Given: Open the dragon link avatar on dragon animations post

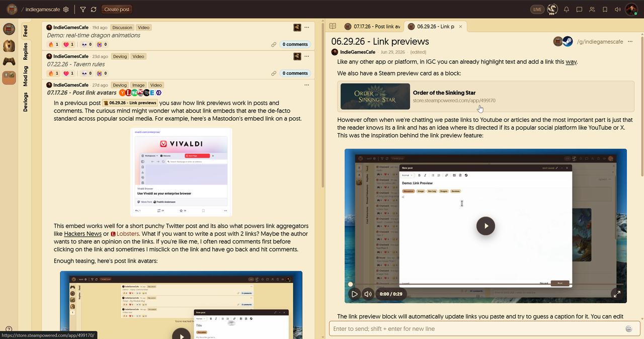Looking at the screenshot, I should 297,28.
